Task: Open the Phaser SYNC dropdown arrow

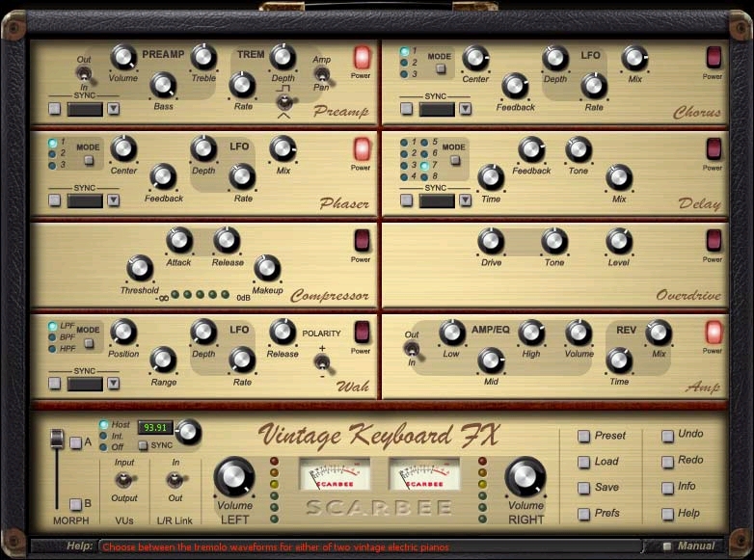Action: [114, 200]
